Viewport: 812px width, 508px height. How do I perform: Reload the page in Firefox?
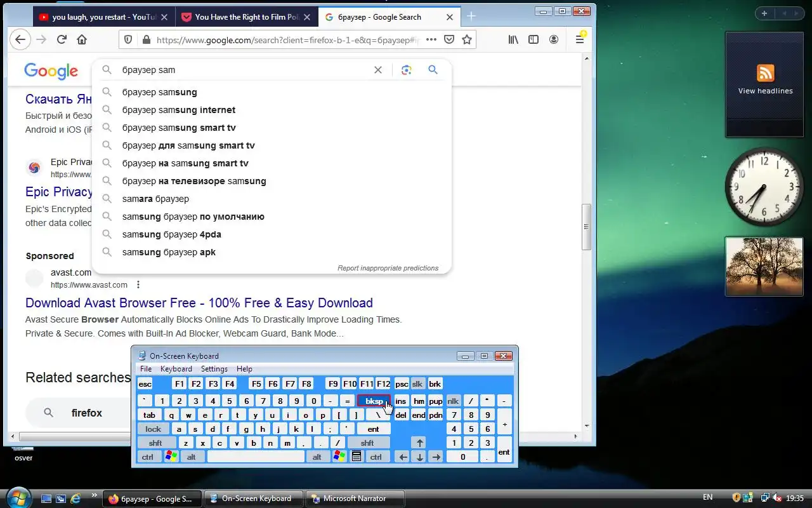point(62,39)
